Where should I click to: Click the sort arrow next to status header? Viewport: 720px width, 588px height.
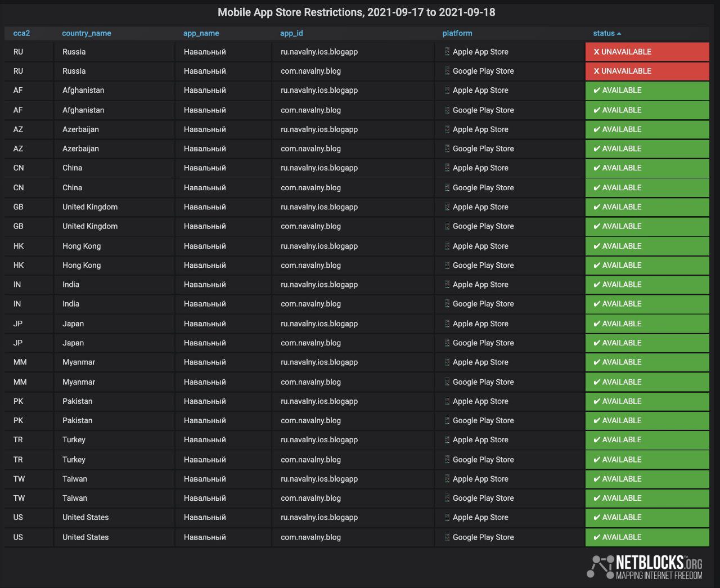click(x=619, y=34)
